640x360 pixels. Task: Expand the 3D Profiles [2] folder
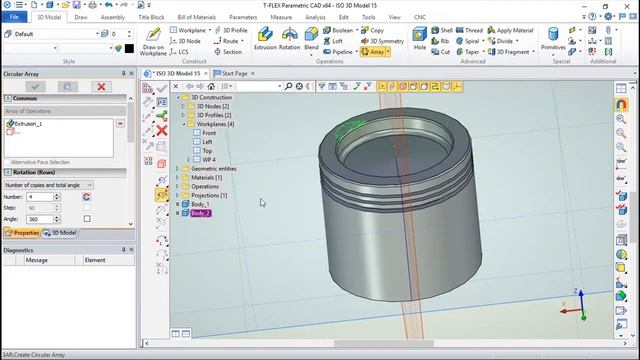[x=183, y=115]
